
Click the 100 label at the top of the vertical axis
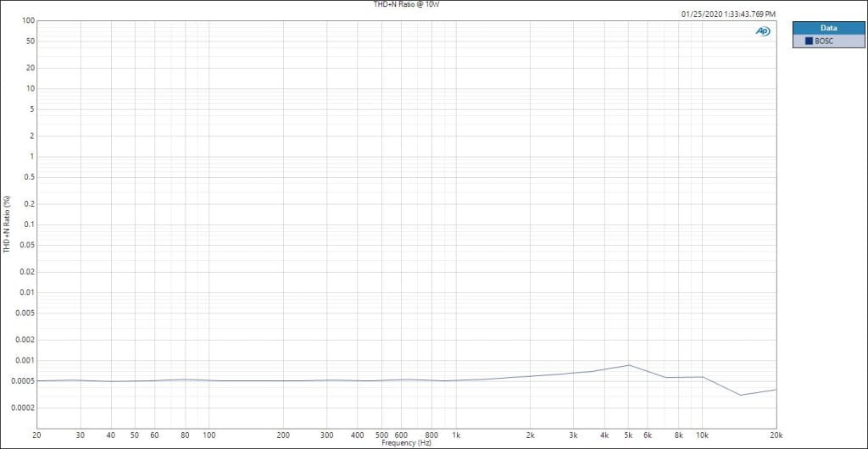tap(28, 20)
